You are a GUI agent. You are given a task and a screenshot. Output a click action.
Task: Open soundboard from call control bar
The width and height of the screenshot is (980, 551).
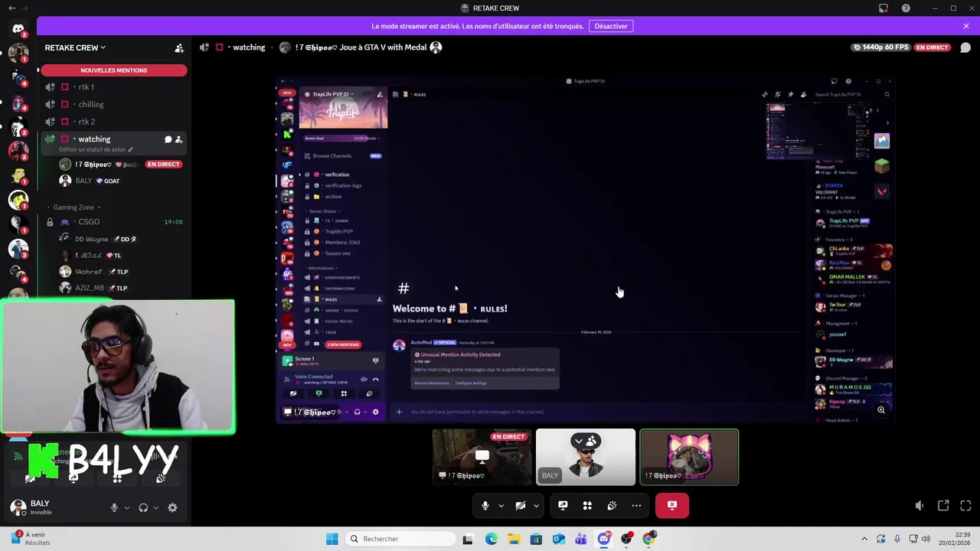(x=612, y=505)
